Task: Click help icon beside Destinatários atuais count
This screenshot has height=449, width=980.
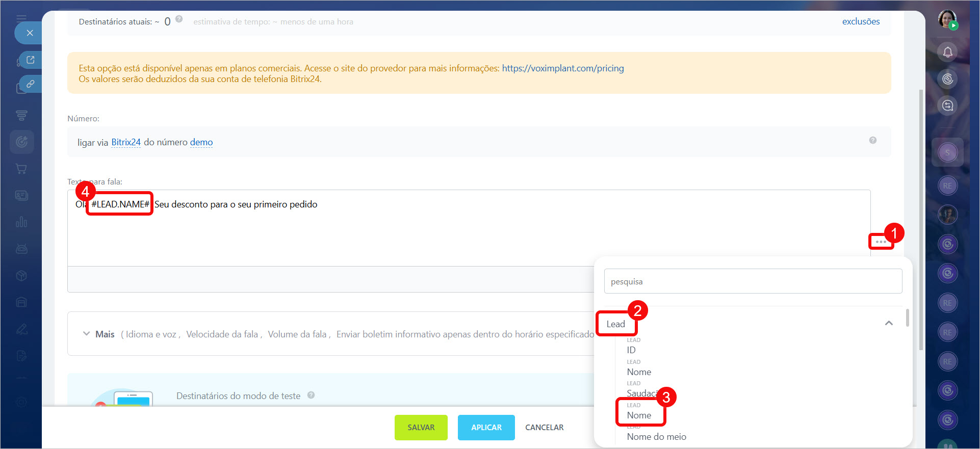Action: (179, 19)
